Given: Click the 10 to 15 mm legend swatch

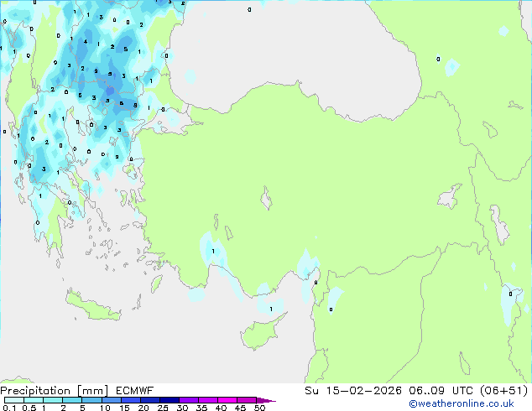Looking at the screenshot, I should pos(112,400).
